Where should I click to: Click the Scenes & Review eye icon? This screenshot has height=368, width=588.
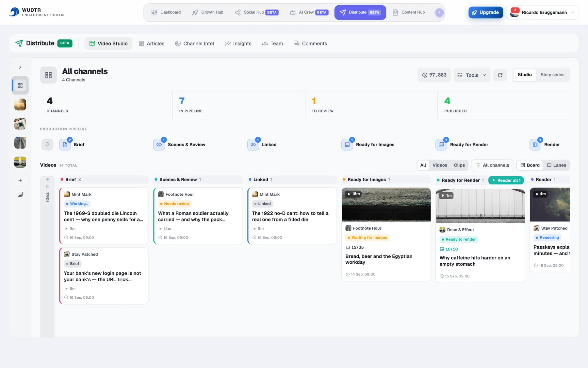[159, 145]
